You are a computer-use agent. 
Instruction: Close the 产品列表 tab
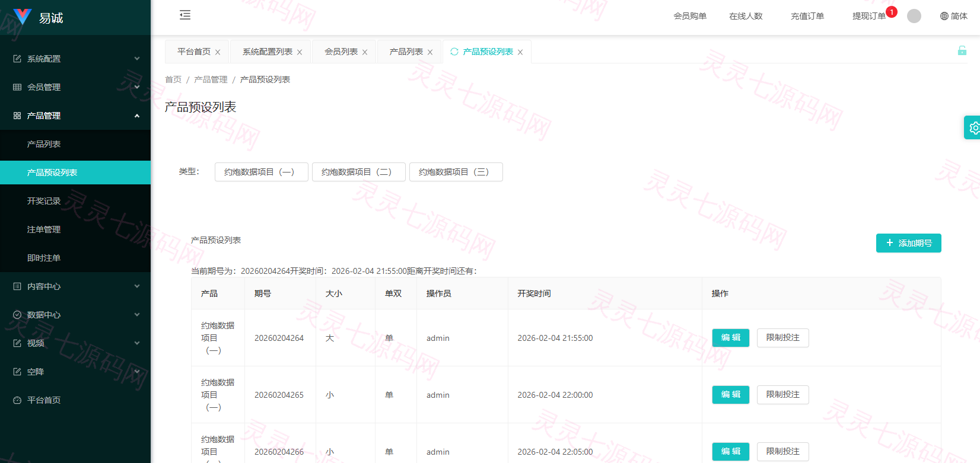pyautogui.click(x=430, y=52)
